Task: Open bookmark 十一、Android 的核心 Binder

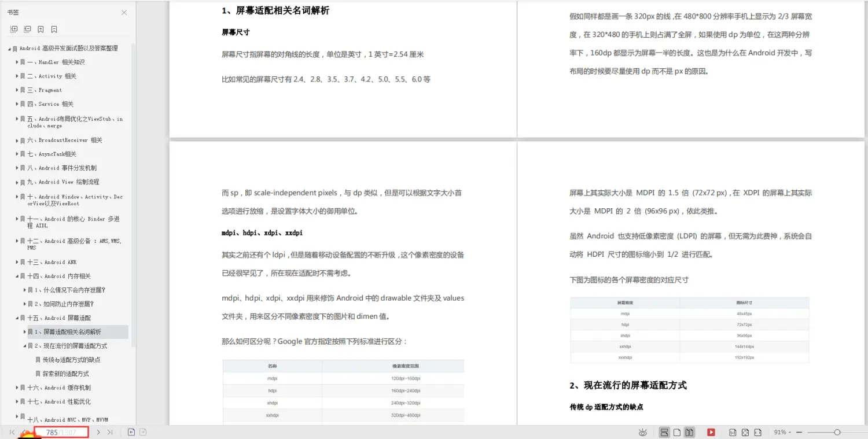Action: (x=73, y=222)
